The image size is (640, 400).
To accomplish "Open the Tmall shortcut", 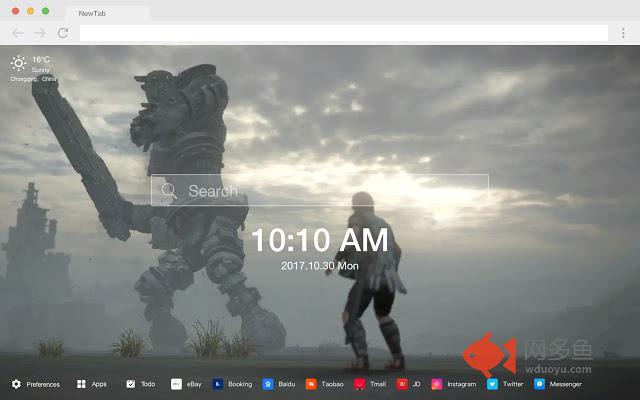I will click(359, 384).
